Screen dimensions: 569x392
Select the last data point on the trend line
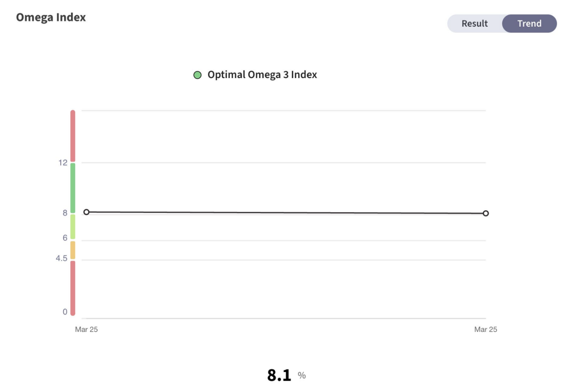click(486, 213)
